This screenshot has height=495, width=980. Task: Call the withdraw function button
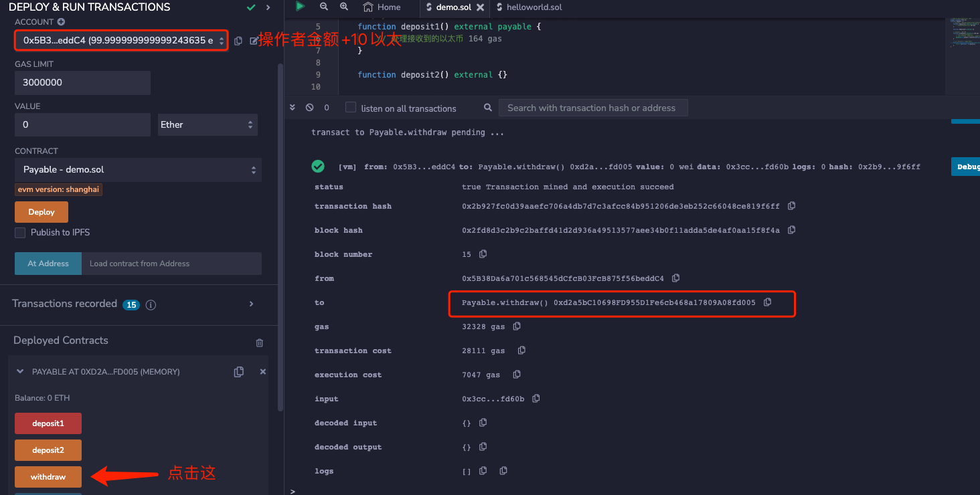[x=48, y=477]
